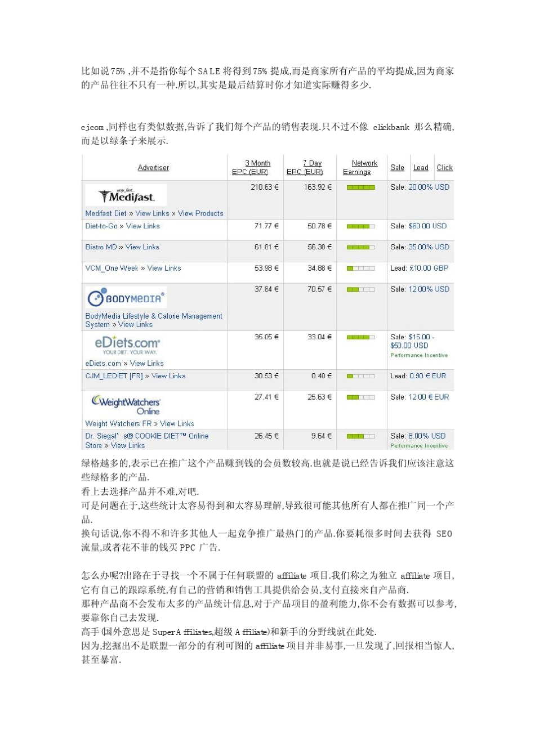Open View Links for Cookie Diet Store
The width and height of the screenshot is (535, 756).
[x=128, y=446]
